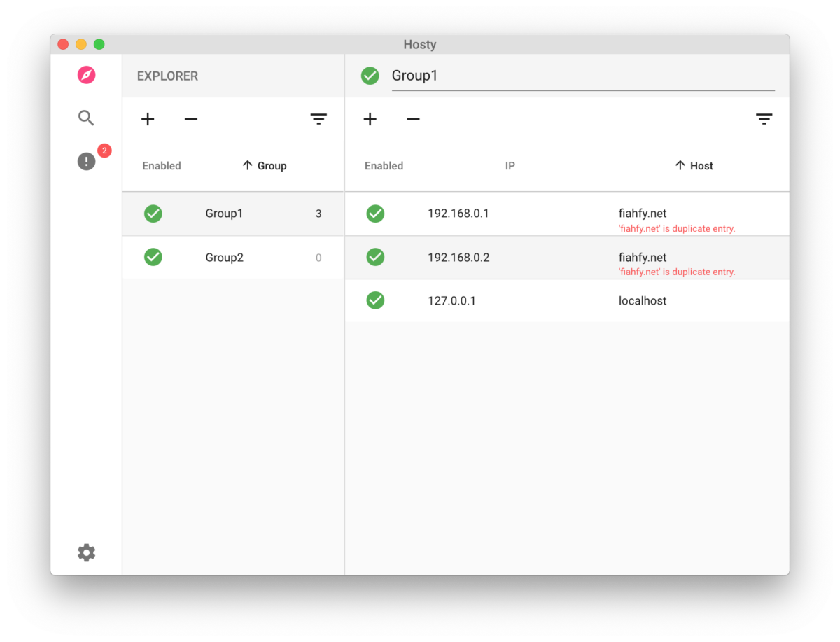Edit the Group1 name field
840x642 pixels.
click(x=583, y=76)
